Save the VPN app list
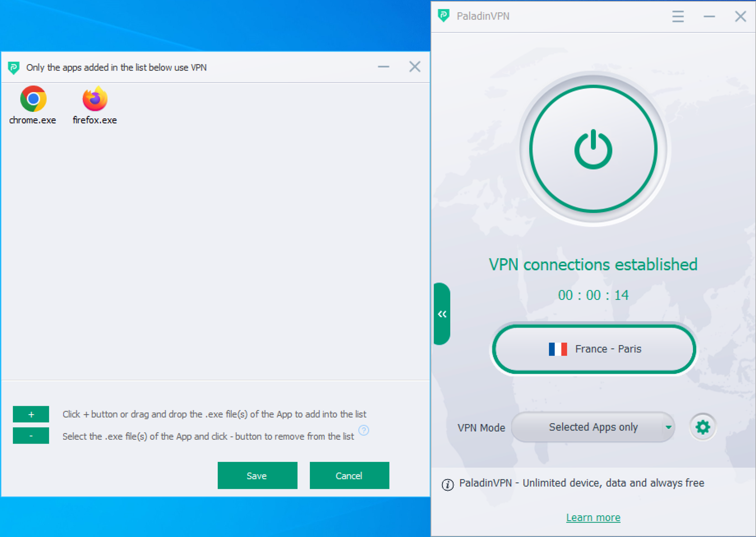This screenshot has height=537, width=756. tap(257, 476)
